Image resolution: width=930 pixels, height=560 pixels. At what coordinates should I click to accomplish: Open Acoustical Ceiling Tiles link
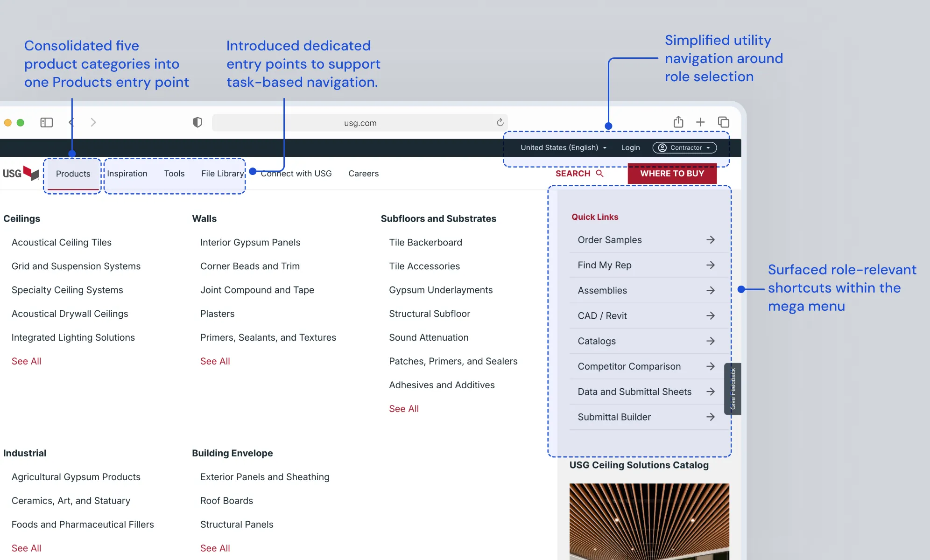point(62,243)
